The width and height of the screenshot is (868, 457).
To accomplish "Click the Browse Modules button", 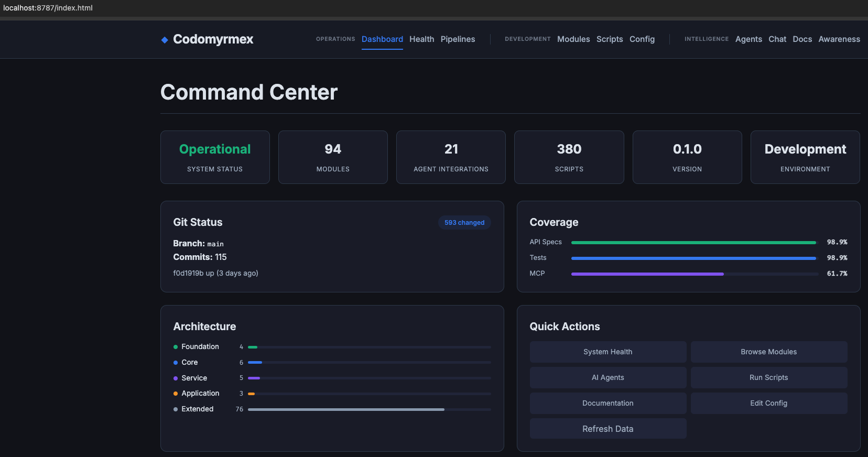I will click(768, 352).
